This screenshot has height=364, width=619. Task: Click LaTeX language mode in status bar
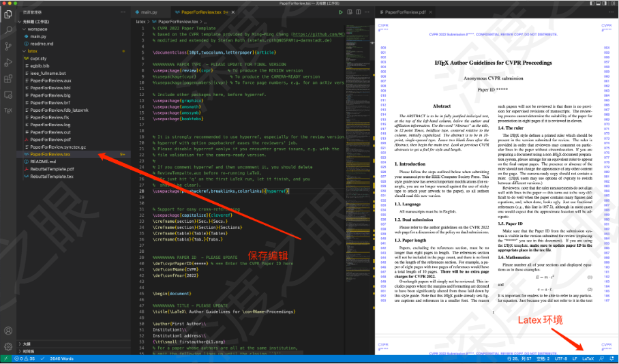click(x=588, y=359)
